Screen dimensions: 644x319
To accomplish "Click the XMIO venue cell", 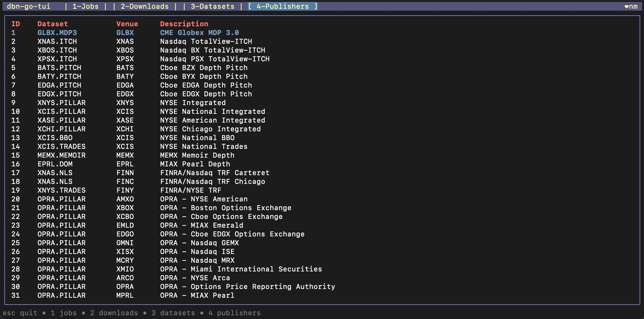I will (125, 269).
